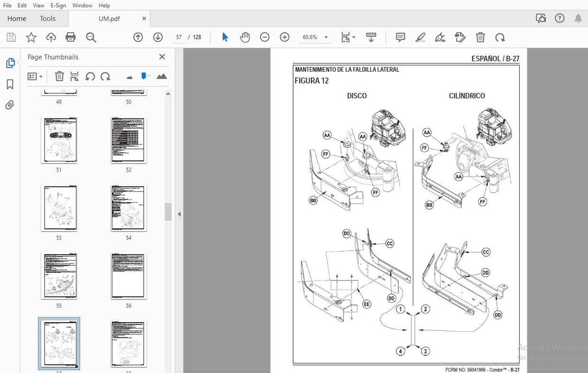Select thumbnail for page 53
Viewport: 588px width, 373px height.
click(x=59, y=208)
